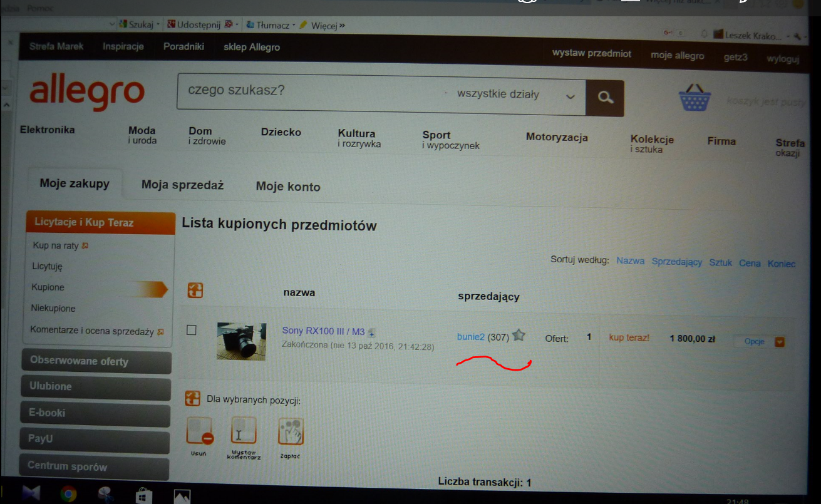Open the moje allegro link

pos(678,56)
